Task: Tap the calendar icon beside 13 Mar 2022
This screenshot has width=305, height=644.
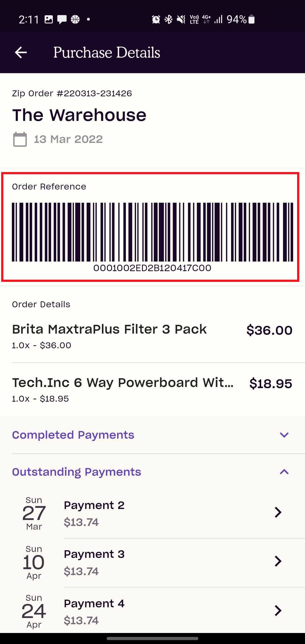Action: coord(20,139)
